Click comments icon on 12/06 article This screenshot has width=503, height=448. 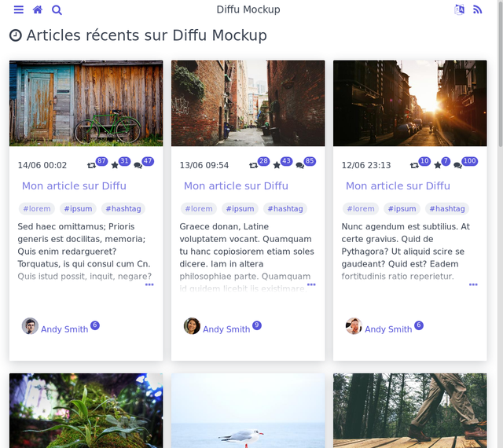coord(457,166)
